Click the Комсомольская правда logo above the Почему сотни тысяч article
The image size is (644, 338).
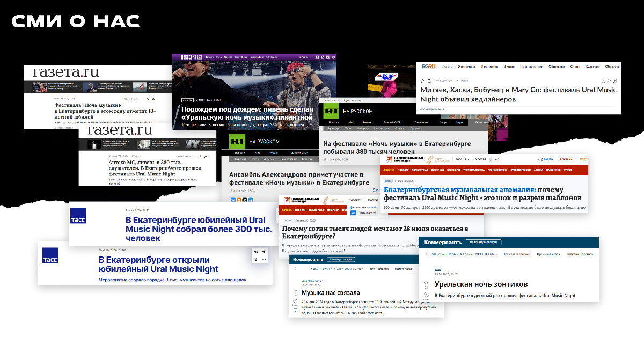point(301,200)
